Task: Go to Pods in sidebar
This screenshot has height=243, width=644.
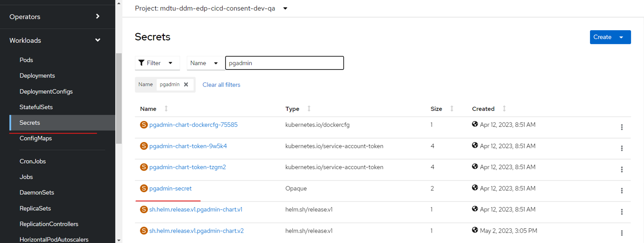Action: click(26, 60)
